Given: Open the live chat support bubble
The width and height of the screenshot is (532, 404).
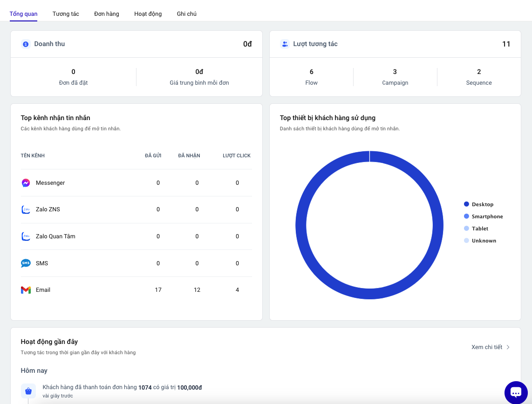Looking at the screenshot, I should pyautogui.click(x=516, y=392).
